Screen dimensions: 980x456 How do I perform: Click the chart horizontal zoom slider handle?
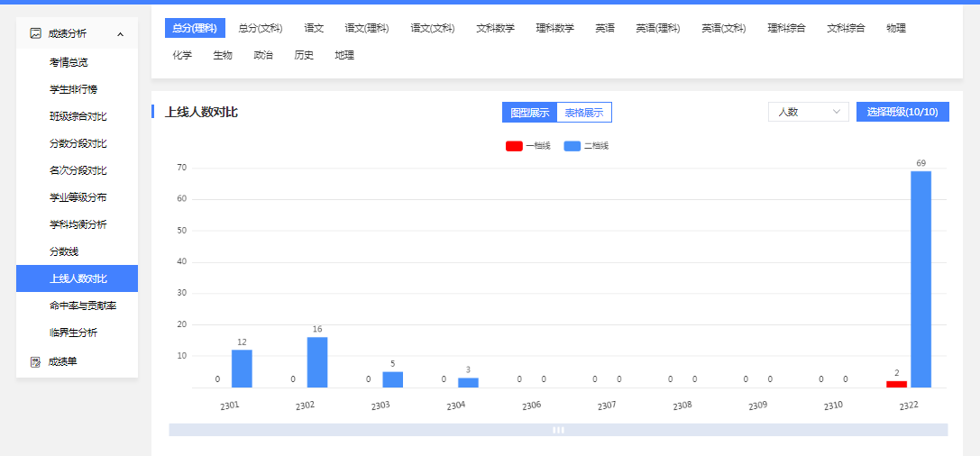point(558,430)
